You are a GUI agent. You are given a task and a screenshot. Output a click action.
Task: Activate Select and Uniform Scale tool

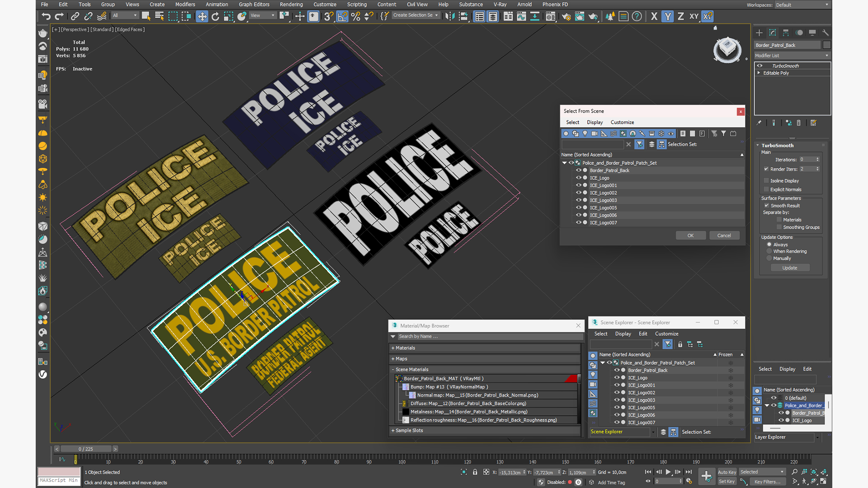click(229, 16)
